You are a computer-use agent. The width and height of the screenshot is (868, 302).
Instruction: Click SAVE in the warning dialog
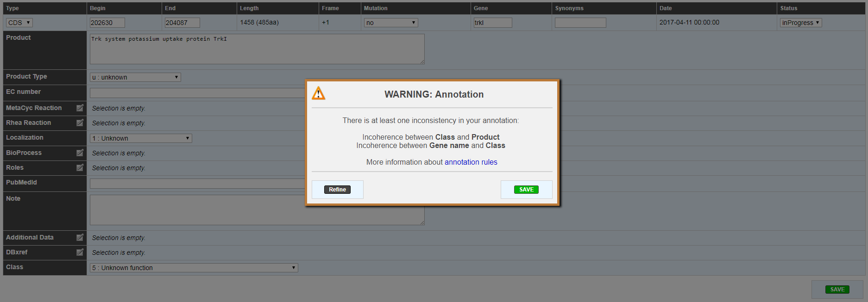coord(526,190)
